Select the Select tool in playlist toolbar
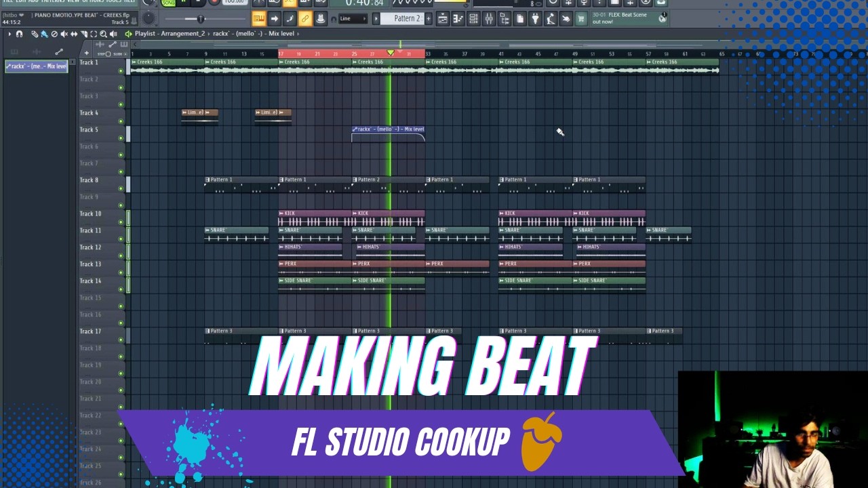This screenshot has height=488, width=868. click(x=94, y=34)
